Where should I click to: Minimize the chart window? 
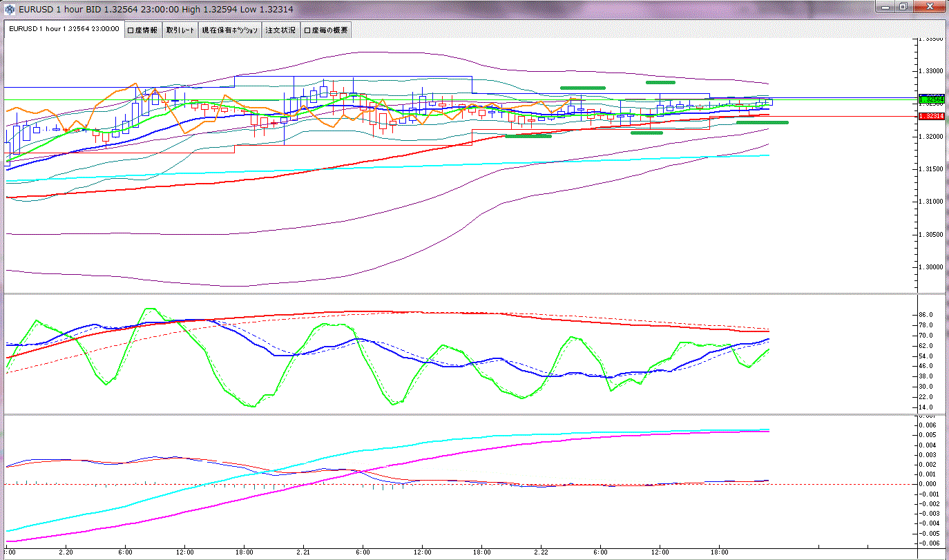click(885, 7)
